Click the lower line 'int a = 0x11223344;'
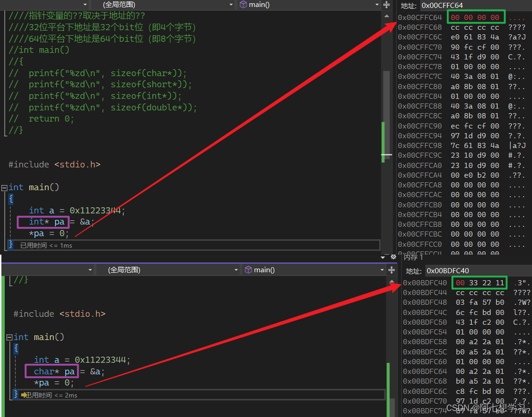Image resolution: width=532 pixels, height=417 pixels. coord(82,360)
